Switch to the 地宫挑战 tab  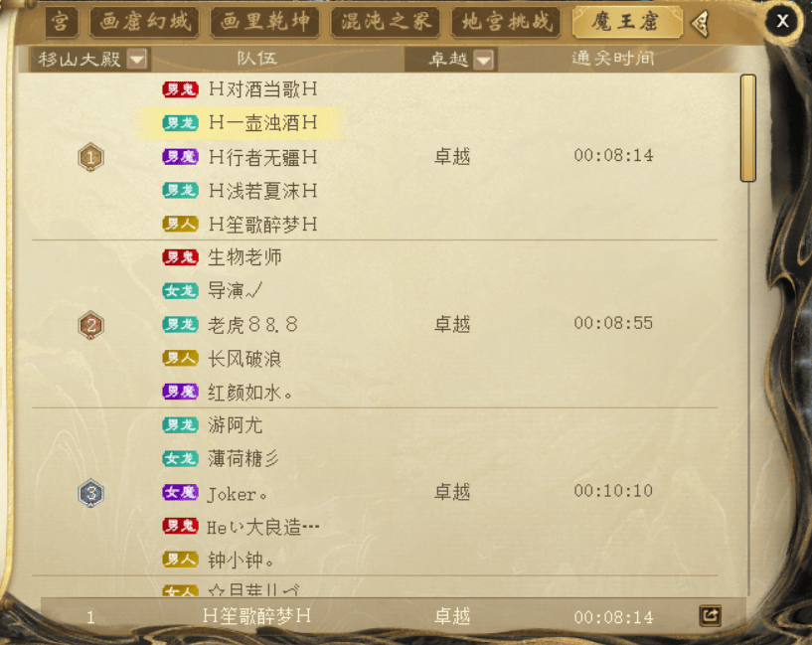pyautogui.click(x=506, y=22)
